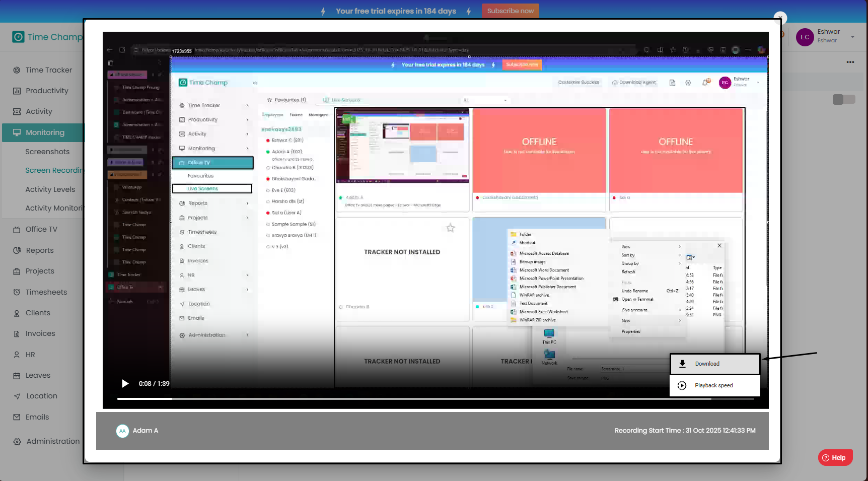The image size is (868, 481).
Task: Click the 0:08 / 1:39 time display
Action: pos(154,384)
